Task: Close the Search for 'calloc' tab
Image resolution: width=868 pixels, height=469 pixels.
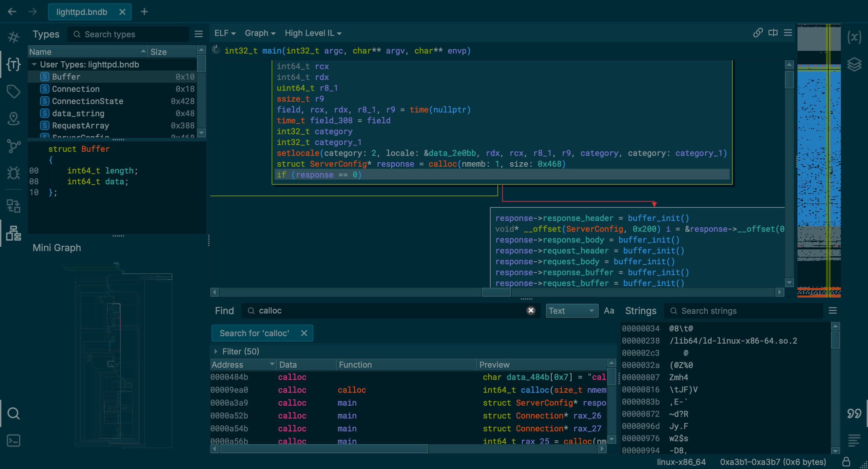Action: point(304,333)
